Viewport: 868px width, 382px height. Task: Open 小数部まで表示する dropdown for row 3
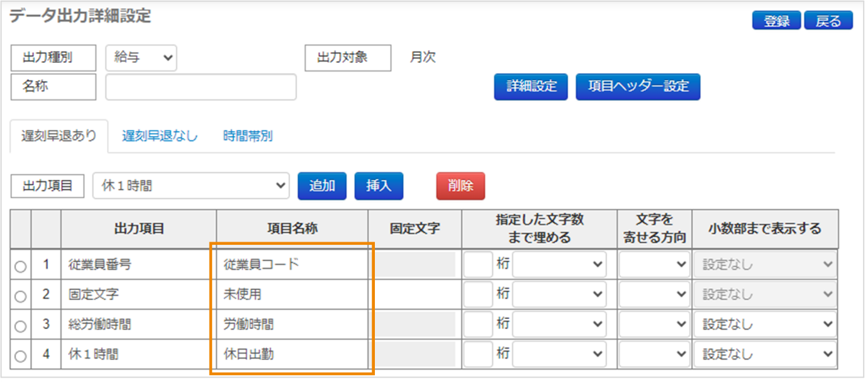(765, 325)
